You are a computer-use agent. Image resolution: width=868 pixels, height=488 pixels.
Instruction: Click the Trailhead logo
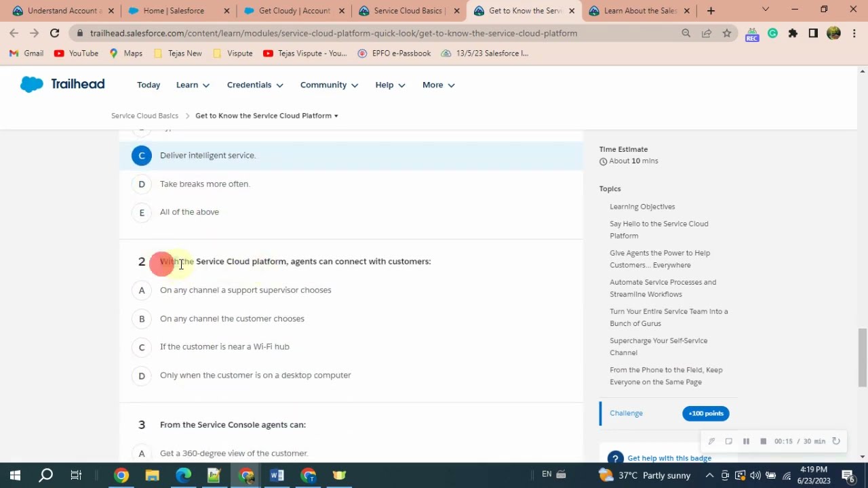[62, 84]
